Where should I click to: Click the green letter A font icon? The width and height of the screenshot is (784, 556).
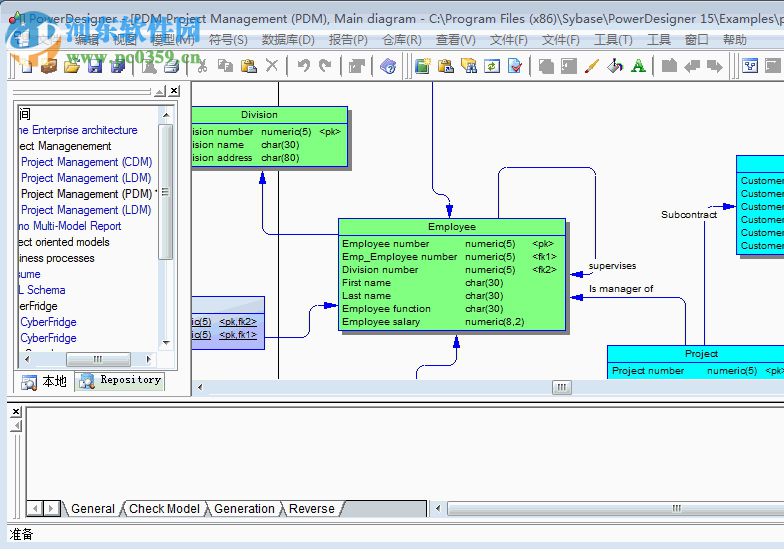(x=639, y=66)
